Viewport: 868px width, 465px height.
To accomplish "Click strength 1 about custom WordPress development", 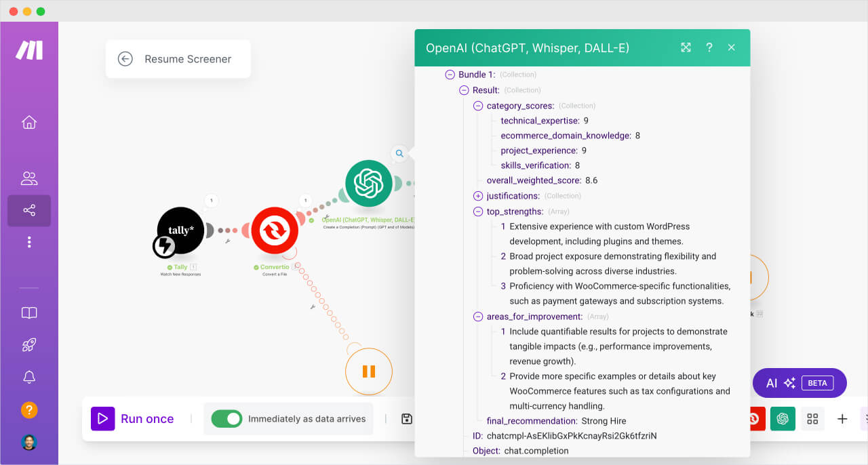I will coord(595,234).
